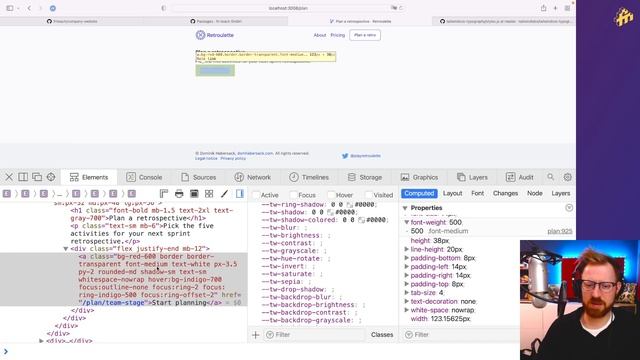Open the Sources tab
This screenshot has width=640, height=360.
tap(199, 177)
